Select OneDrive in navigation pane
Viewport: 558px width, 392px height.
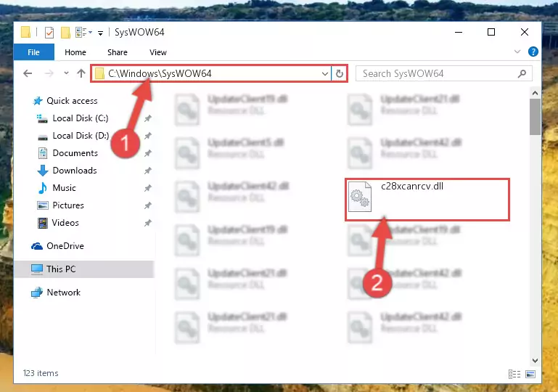click(x=65, y=246)
